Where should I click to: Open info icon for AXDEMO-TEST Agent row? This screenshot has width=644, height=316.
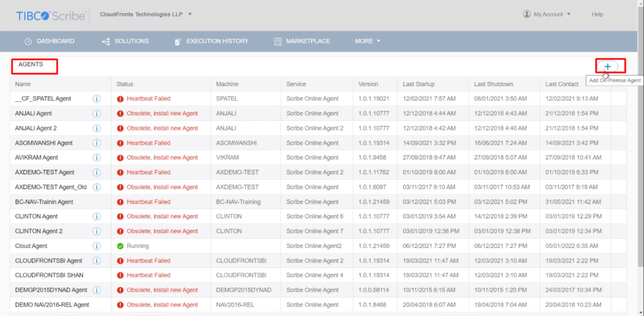[x=96, y=172]
